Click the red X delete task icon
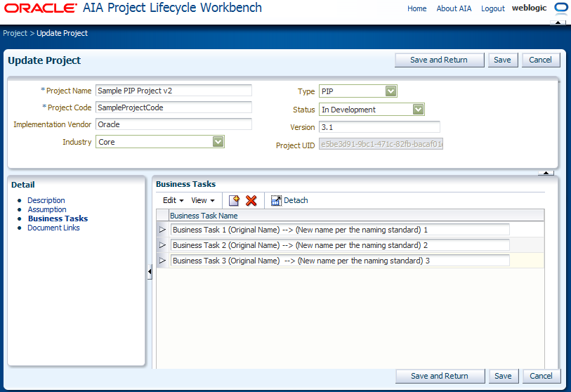 [x=251, y=200]
